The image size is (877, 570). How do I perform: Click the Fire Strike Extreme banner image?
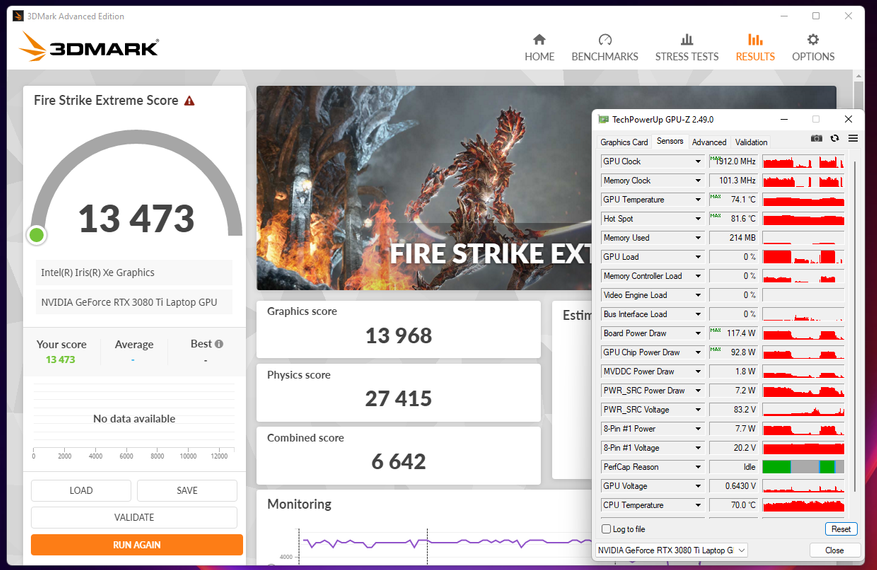coord(423,188)
